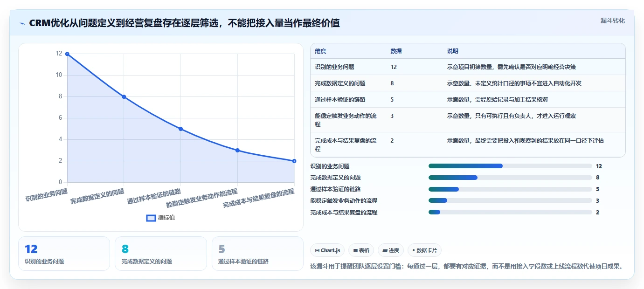Click the 漏斗转化 label in header
This screenshot has width=644, height=289.
(x=612, y=21)
